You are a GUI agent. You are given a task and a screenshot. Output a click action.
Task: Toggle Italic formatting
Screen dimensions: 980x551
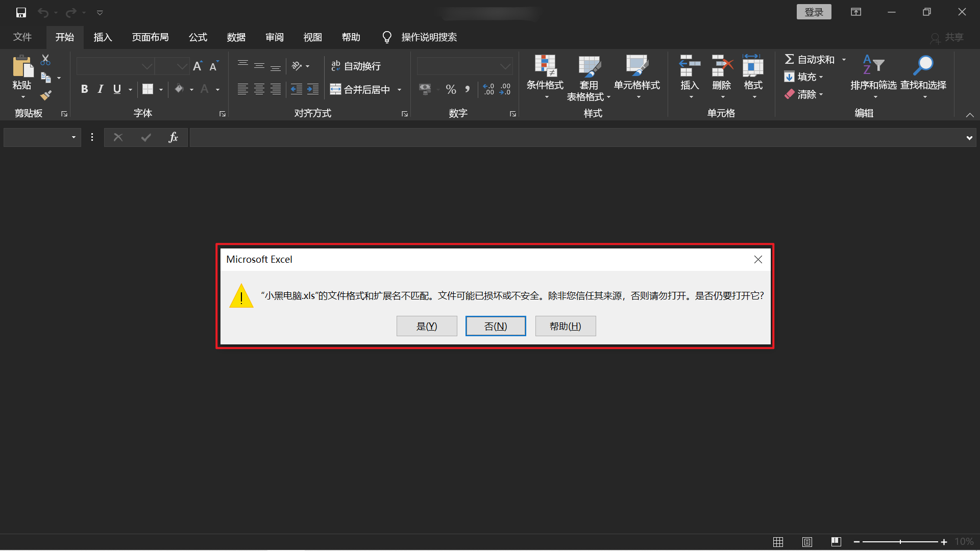point(101,89)
